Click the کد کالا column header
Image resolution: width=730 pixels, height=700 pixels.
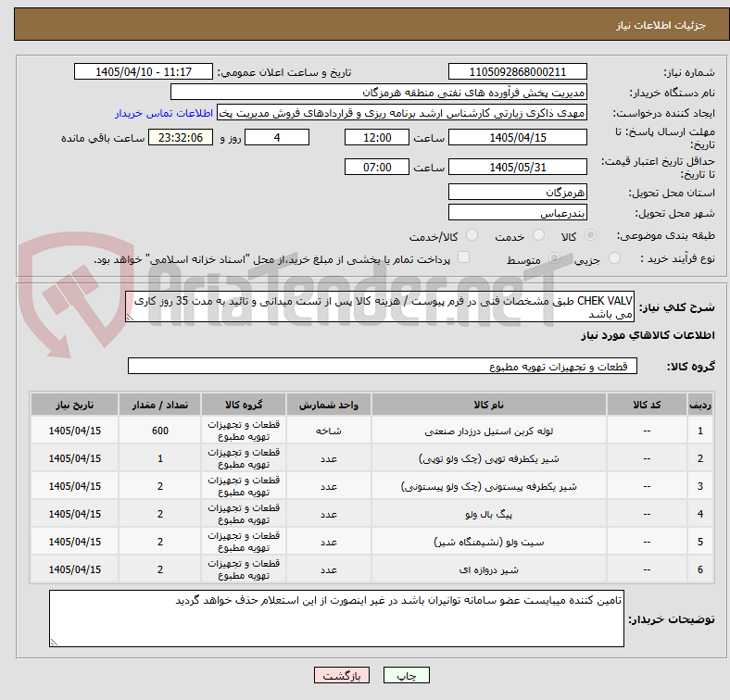tap(647, 405)
